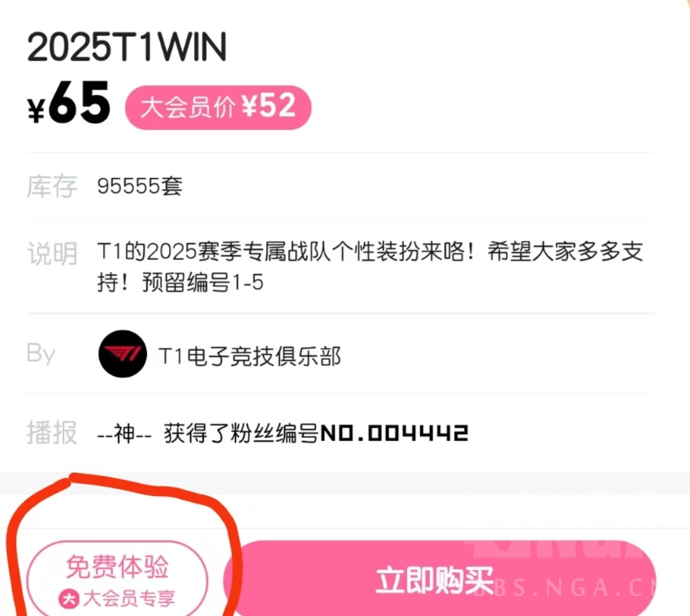
Task: Tap the 大会员价 ¥52 member price badge
Action: (x=218, y=107)
